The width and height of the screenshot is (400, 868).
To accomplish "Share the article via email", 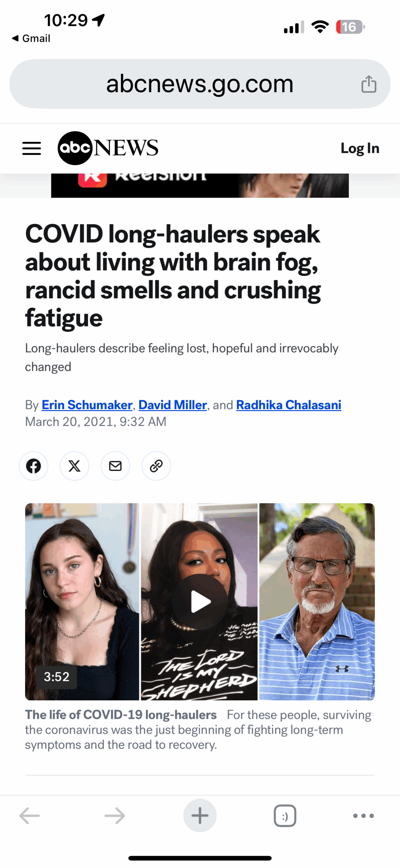I will pyautogui.click(x=115, y=466).
